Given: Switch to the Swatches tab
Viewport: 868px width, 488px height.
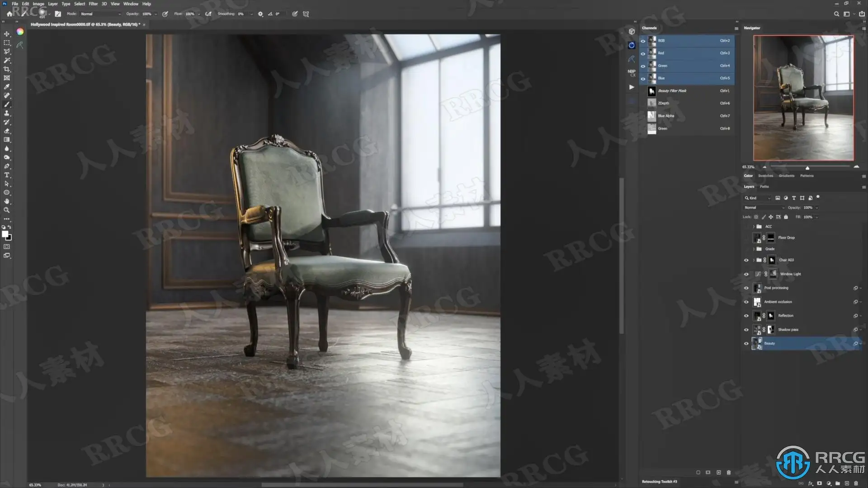Looking at the screenshot, I should (x=765, y=176).
